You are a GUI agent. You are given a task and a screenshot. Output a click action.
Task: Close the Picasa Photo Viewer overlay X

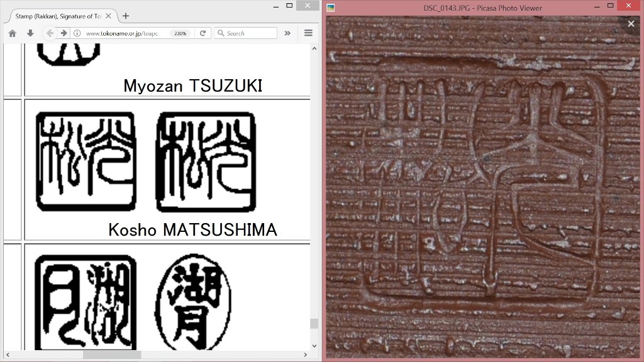point(631,24)
